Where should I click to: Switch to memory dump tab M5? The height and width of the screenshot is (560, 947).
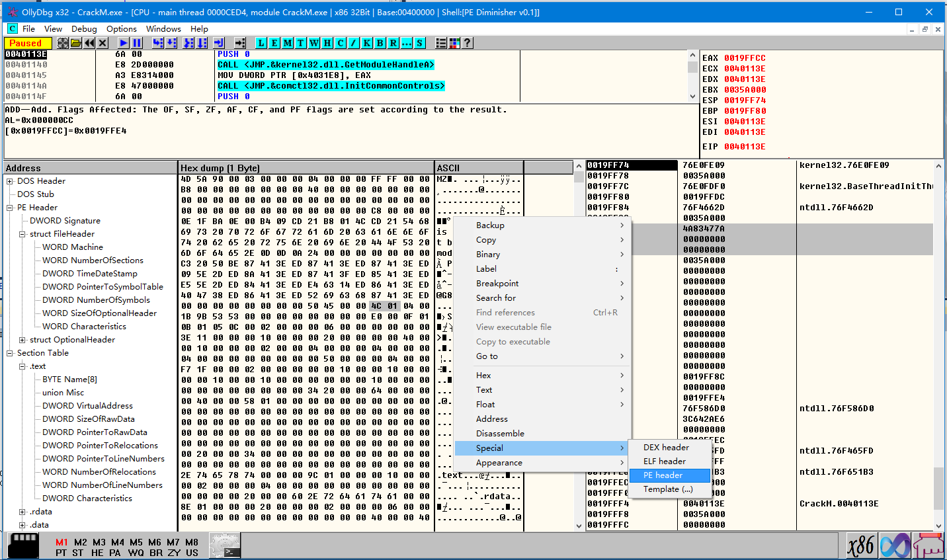136,542
